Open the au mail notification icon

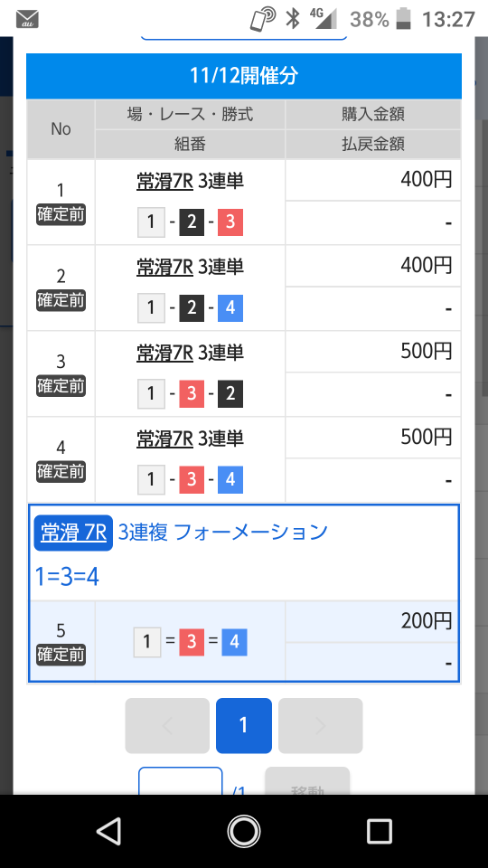click(27, 19)
